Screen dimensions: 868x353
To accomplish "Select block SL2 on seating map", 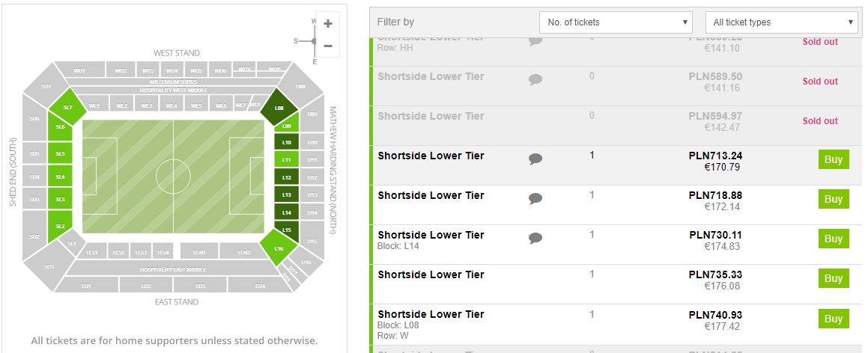I will (60, 226).
